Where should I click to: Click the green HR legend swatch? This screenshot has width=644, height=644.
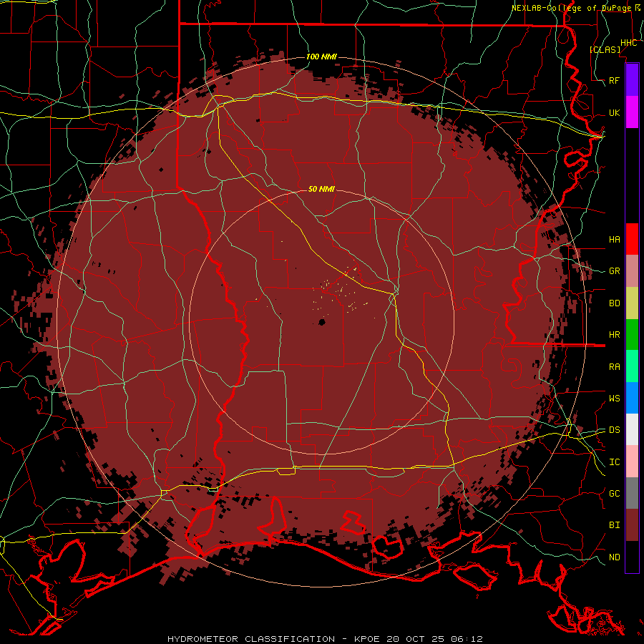tap(632, 335)
